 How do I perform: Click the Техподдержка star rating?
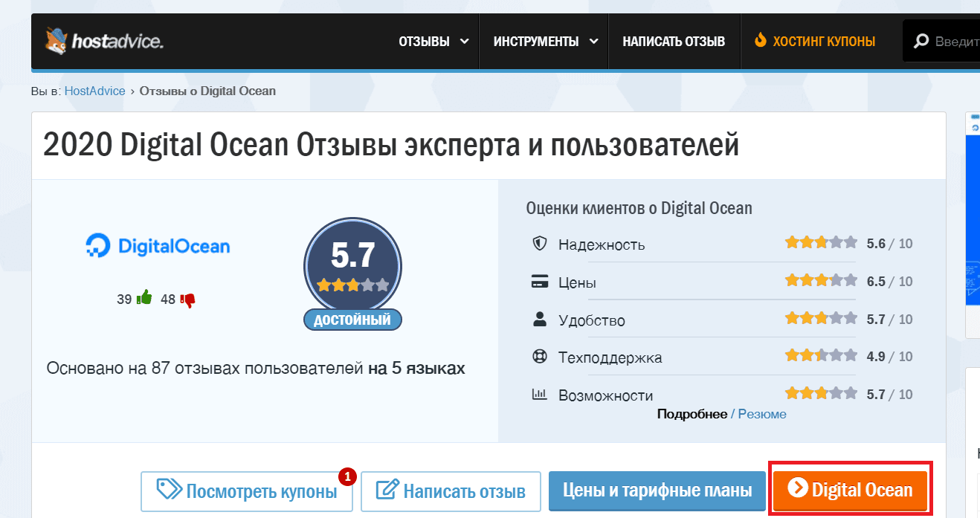click(x=821, y=355)
